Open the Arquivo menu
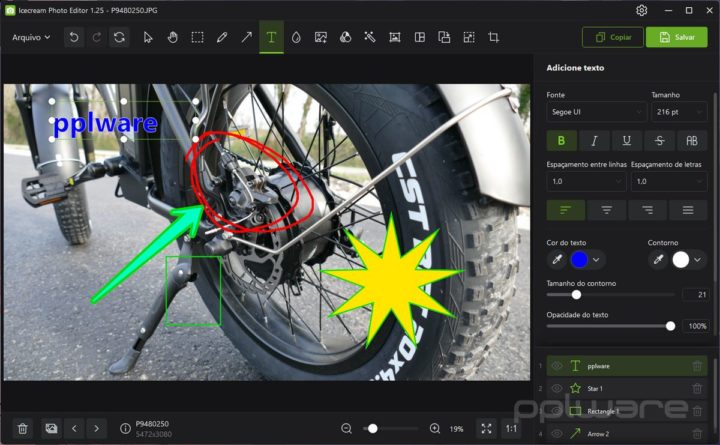720x445 pixels. 31,37
